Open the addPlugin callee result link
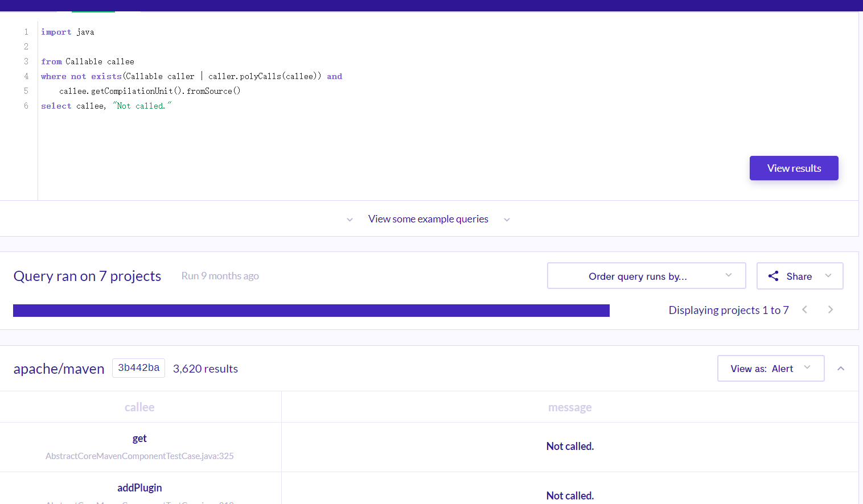This screenshot has height=504, width=863. coord(139,488)
